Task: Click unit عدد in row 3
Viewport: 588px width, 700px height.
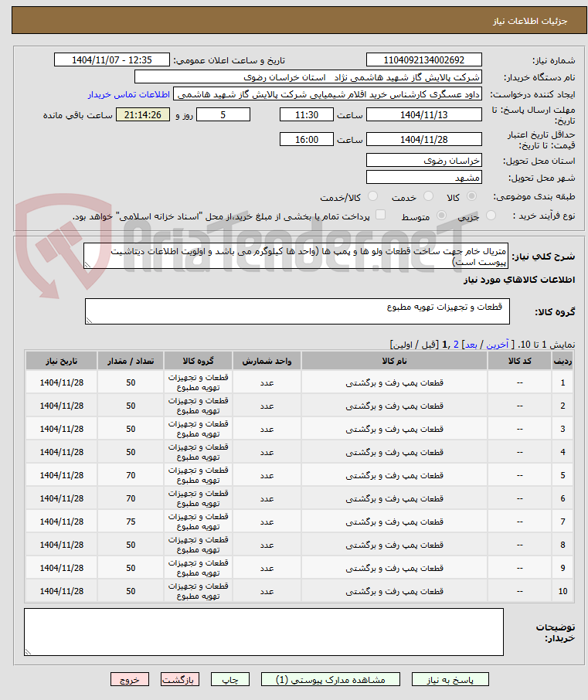Action: [267, 429]
